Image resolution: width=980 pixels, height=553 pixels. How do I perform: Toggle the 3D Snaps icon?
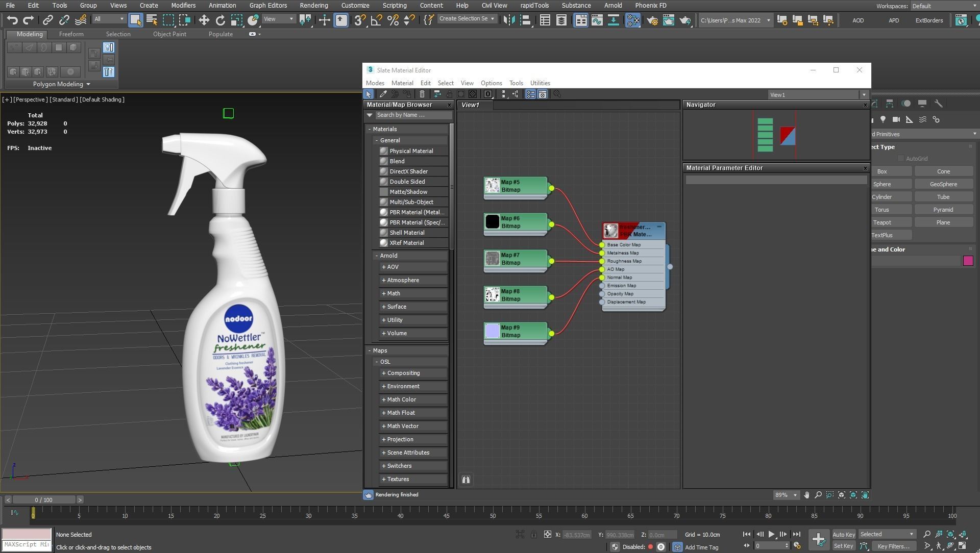coord(360,20)
